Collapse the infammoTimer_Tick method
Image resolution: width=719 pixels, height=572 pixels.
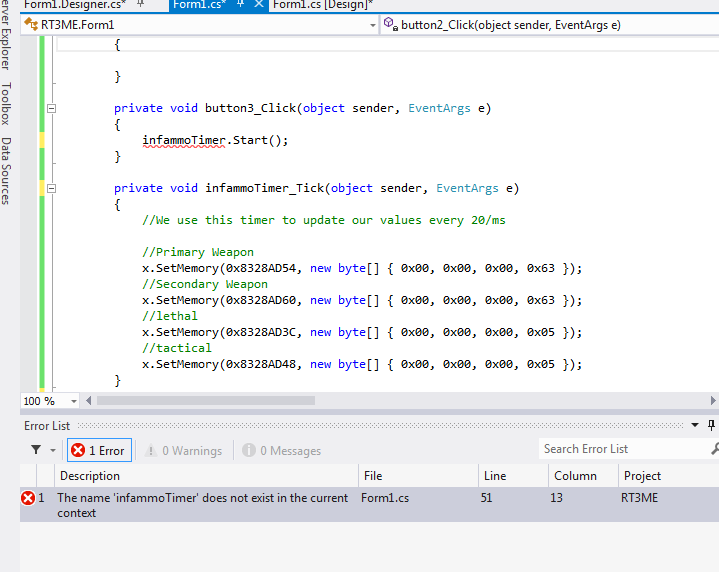52,188
